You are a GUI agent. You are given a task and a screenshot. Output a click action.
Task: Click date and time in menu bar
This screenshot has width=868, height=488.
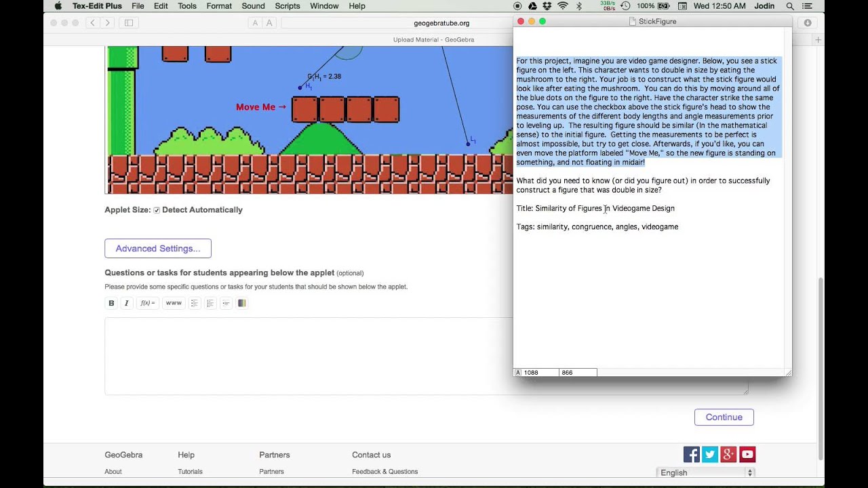click(719, 6)
